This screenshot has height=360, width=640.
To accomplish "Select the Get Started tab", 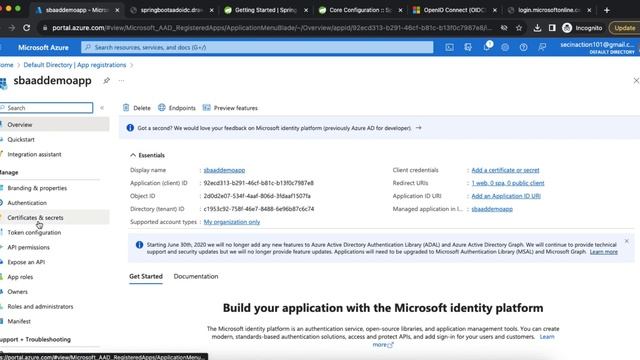I will (x=146, y=276).
